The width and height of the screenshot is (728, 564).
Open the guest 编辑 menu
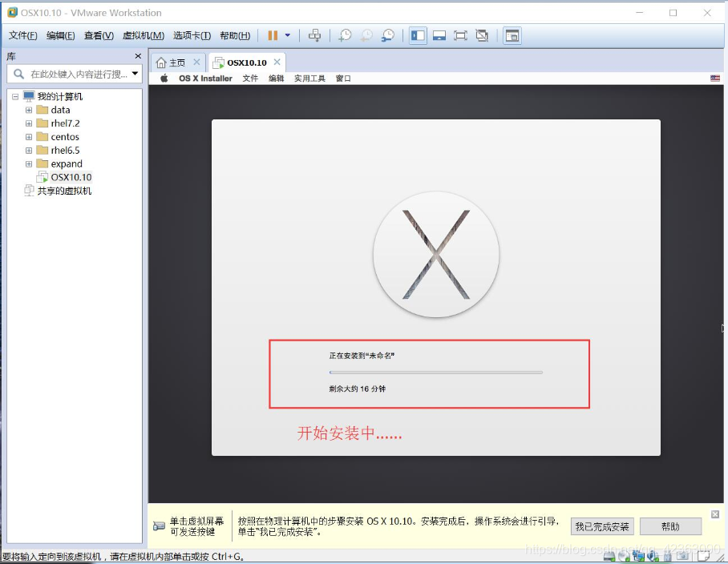[277, 79]
